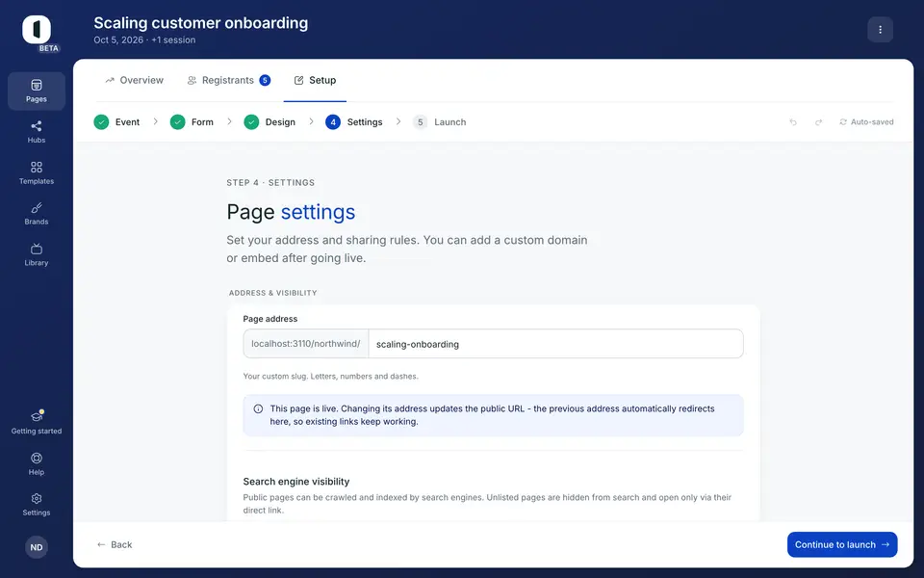Click the green check beside Event step

tap(101, 122)
